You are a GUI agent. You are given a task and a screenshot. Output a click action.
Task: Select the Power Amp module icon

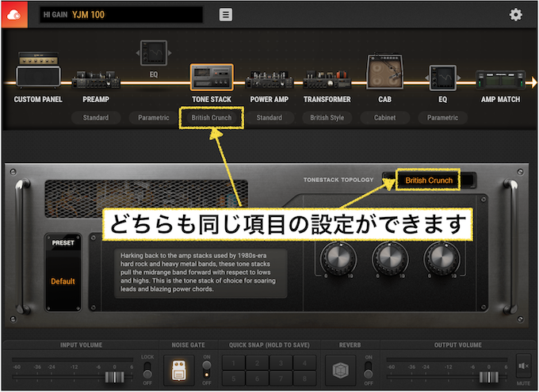click(269, 80)
